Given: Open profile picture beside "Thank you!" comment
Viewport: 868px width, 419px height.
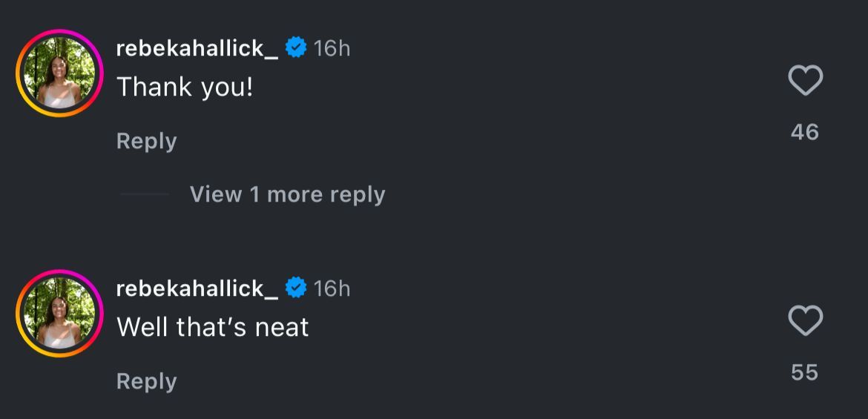Looking at the screenshot, I should tap(59, 73).
